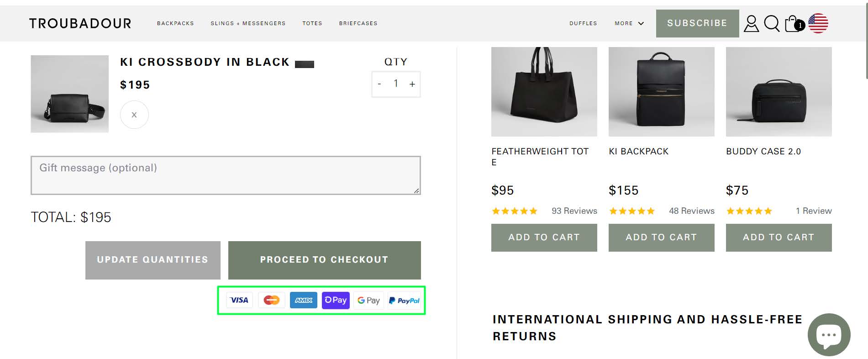The image size is (868, 359).
Task: Go to Slings + Messengers category
Action: [x=248, y=23]
